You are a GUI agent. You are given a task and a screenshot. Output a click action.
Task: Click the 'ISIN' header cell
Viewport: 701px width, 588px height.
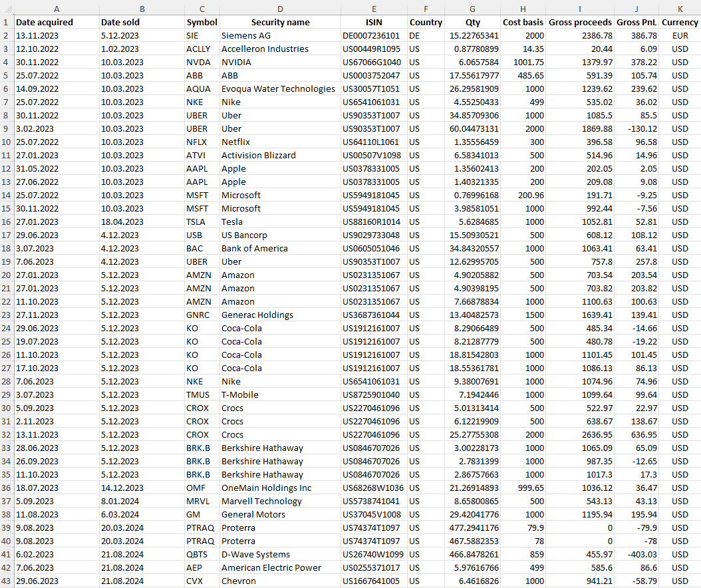coord(374,23)
